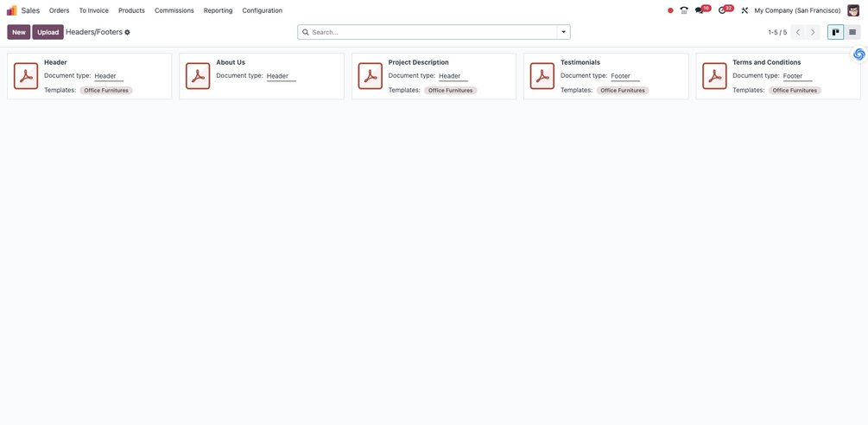Open the Header card title
The width and height of the screenshot is (868, 425).
(x=55, y=62)
